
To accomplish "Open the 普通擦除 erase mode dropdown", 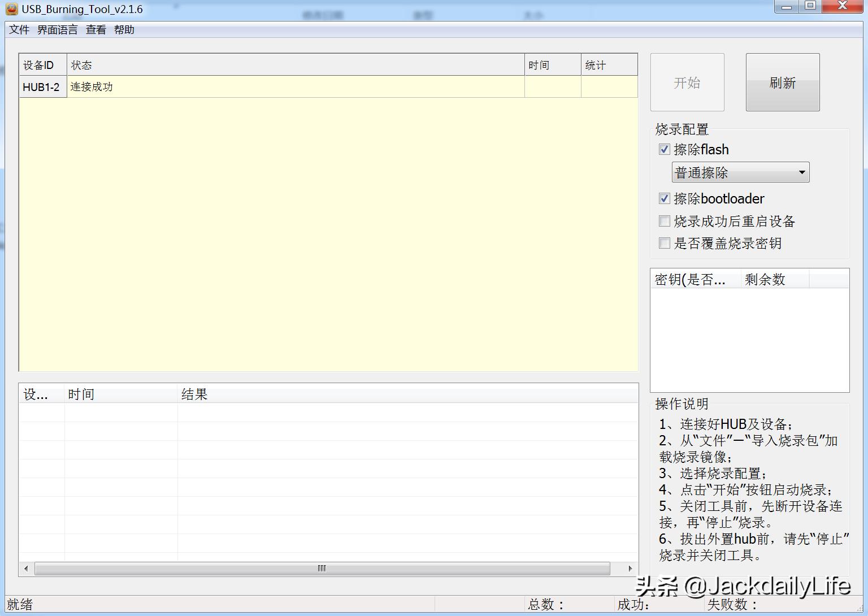I will pos(740,173).
